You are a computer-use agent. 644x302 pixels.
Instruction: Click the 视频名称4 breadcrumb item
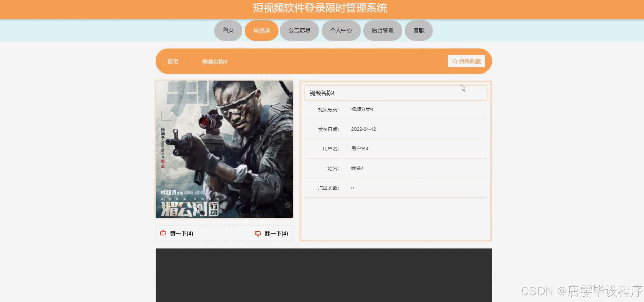(x=214, y=62)
